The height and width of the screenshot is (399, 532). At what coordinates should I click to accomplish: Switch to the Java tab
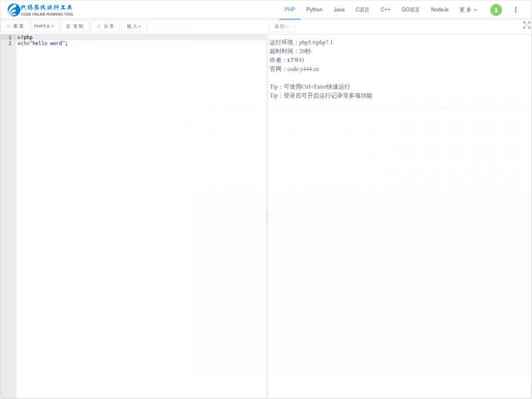339,9
